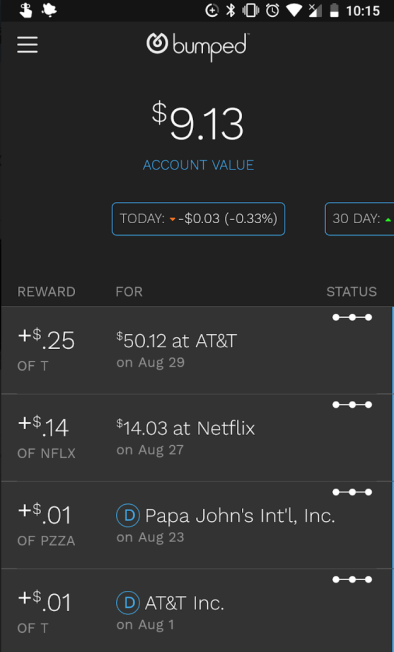394x652 pixels.
Task: Tap the D dividend icon for Papa John's
Action: [128, 516]
